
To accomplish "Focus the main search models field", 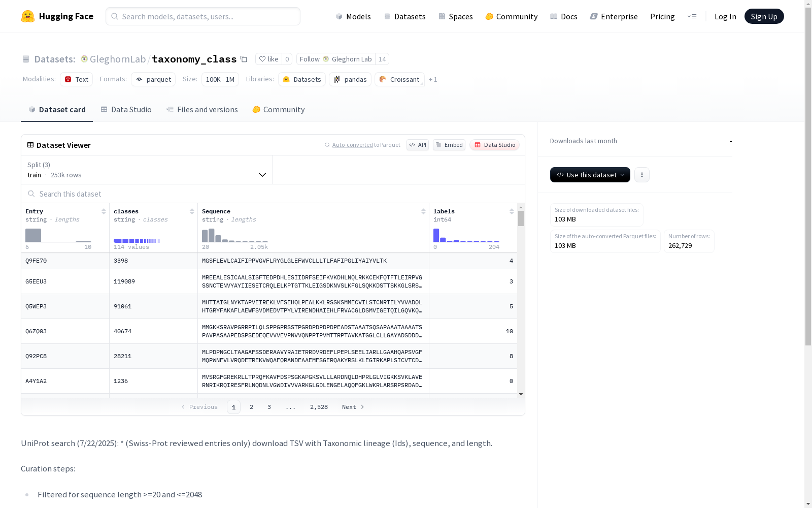I will (203, 16).
